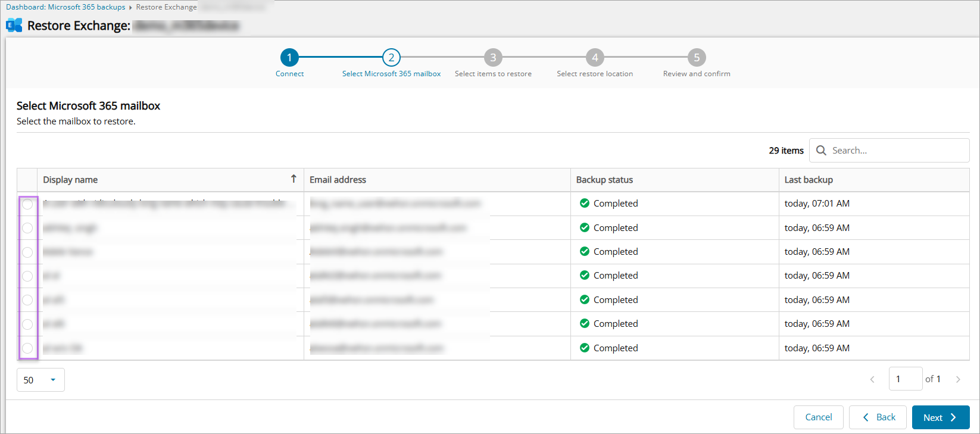Click step 3 circle in the wizard
The height and width of the screenshot is (434, 980).
tap(493, 58)
